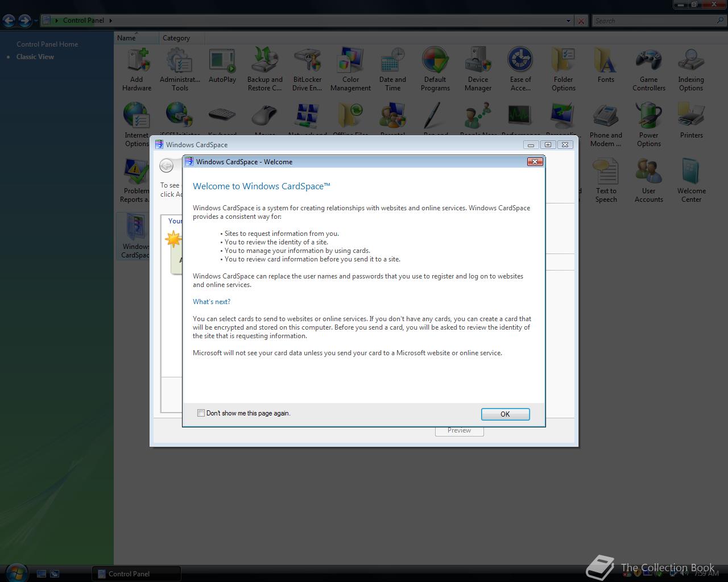Click inside the Control Panel Search field

point(654,20)
